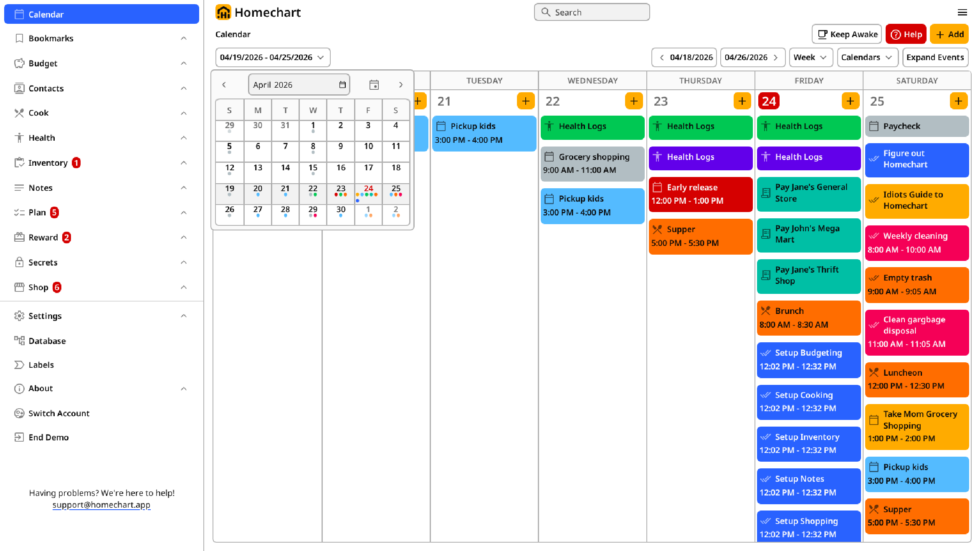Screen dimensions: 980x551
Task: Click the Secrets lock icon
Action: pyautogui.click(x=19, y=263)
